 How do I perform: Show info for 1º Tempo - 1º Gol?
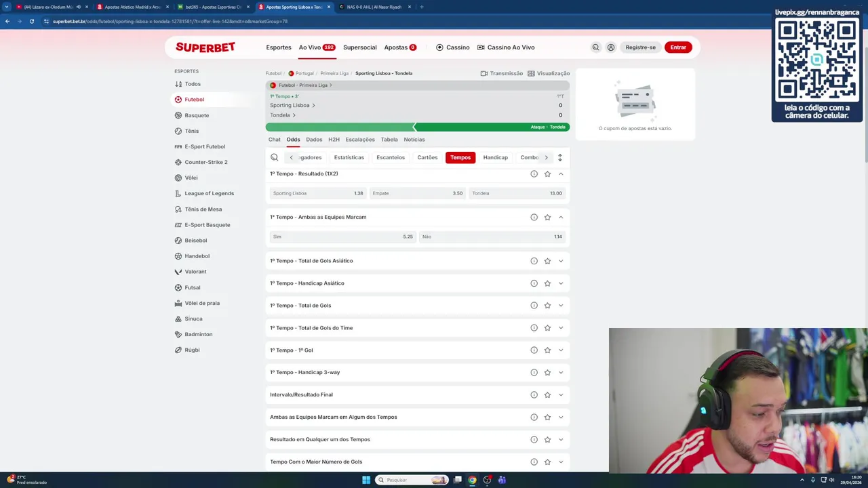tap(534, 350)
